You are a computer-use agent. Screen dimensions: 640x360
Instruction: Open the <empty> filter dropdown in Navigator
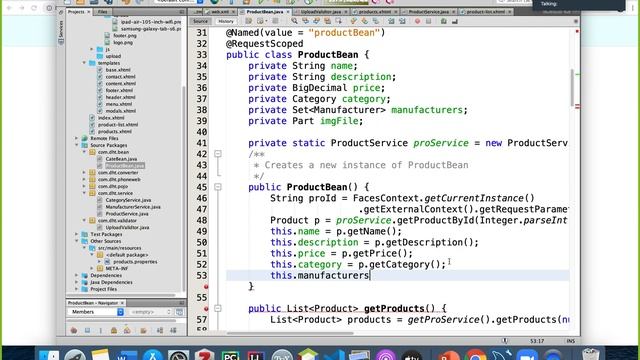150,312
